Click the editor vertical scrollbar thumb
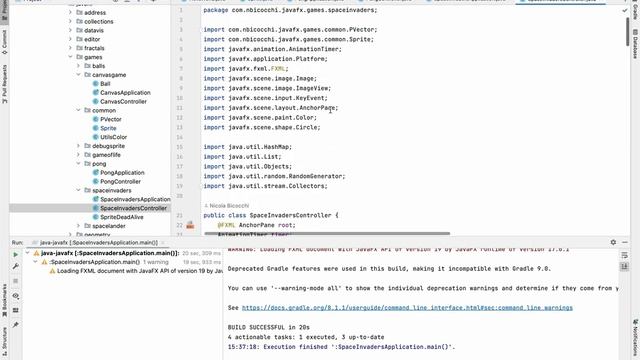This screenshot has width=640, height=360. (x=628, y=32)
